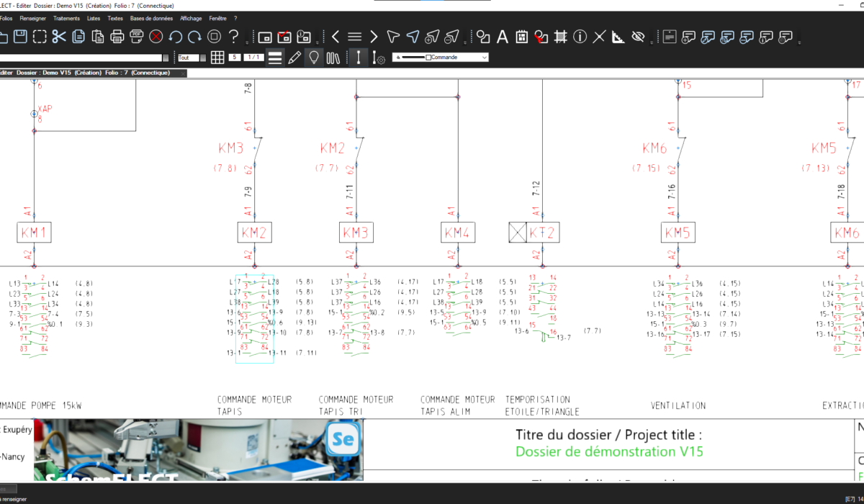Click the scissors Cut icon
Image resolution: width=864 pixels, height=504 pixels.
59,36
